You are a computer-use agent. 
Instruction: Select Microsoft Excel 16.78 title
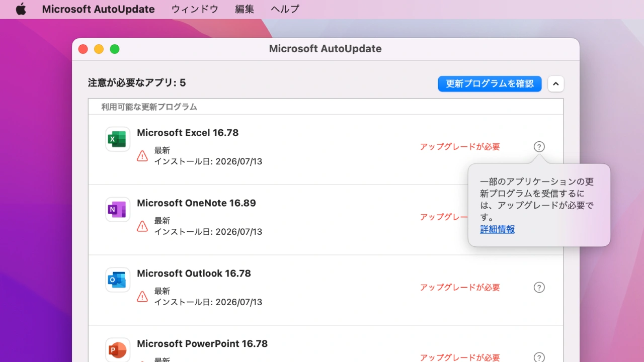[x=188, y=133]
